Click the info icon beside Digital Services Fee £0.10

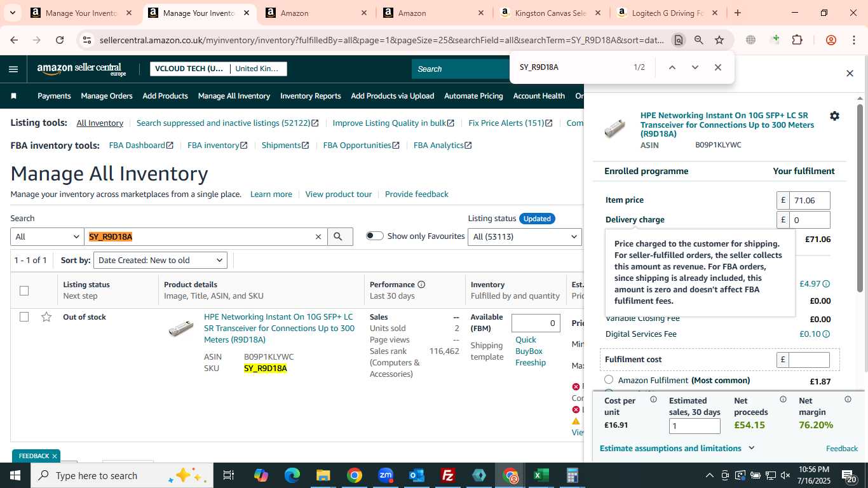pos(826,334)
